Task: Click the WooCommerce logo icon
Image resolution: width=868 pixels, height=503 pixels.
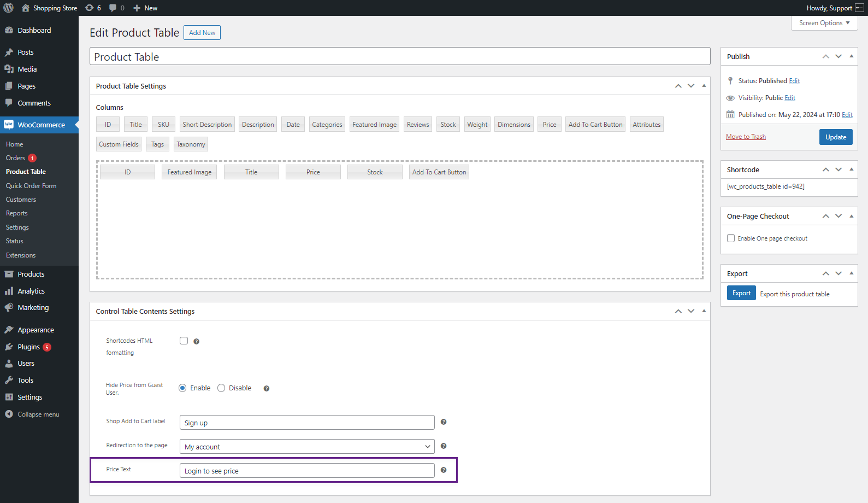Action: pos(9,125)
